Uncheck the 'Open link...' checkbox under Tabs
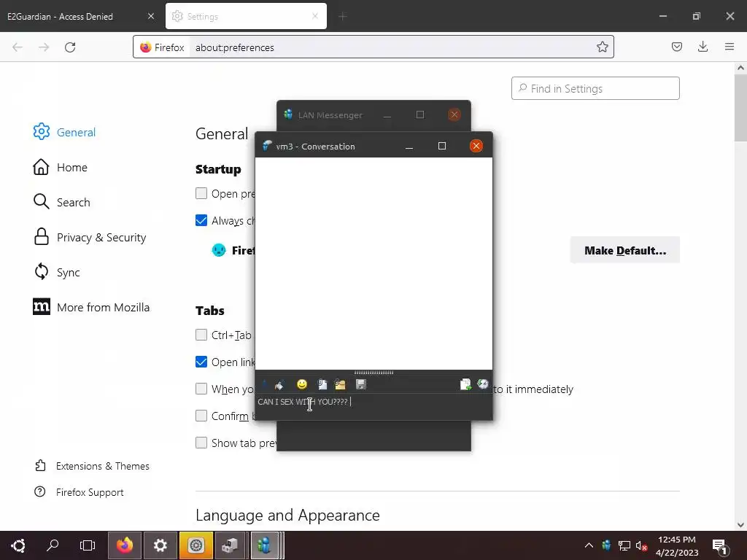The height and width of the screenshot is (560, 747). coord(201,362)
